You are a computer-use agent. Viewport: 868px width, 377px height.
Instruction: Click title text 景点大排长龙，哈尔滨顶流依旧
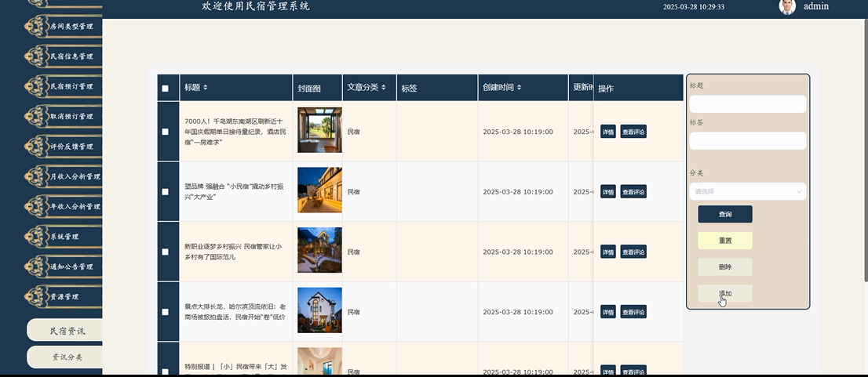[x=235, y=312]
